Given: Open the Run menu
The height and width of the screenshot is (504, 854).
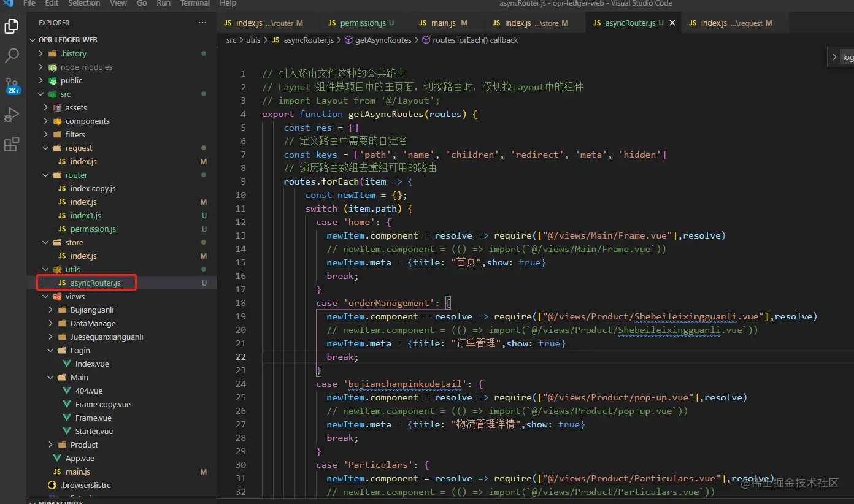Looking at the screenshot, I should point(163,3).
